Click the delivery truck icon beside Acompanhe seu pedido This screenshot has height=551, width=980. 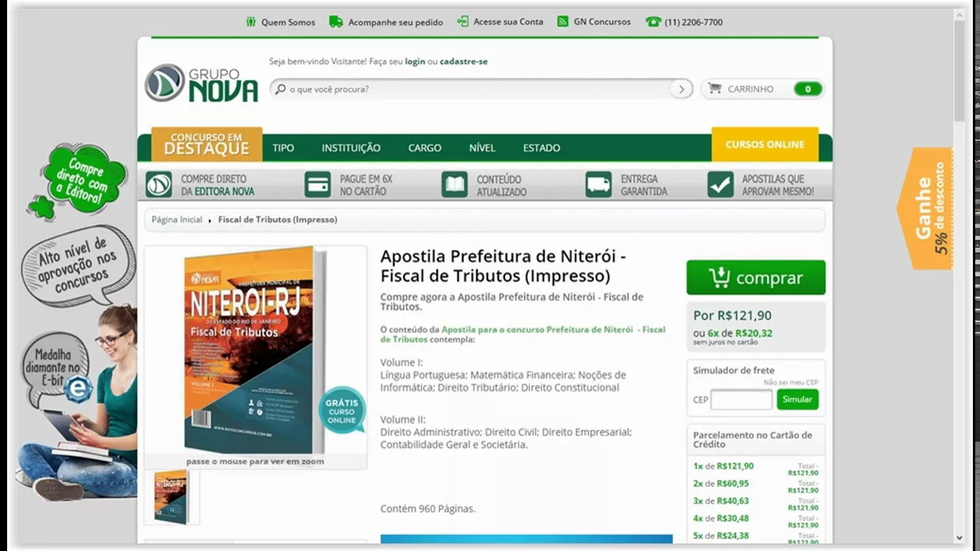coord(336,22)
